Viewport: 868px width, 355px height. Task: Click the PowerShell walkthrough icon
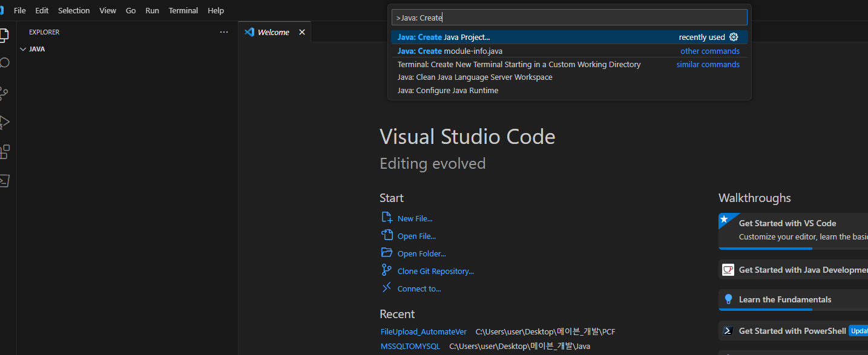tap(728, 331)
